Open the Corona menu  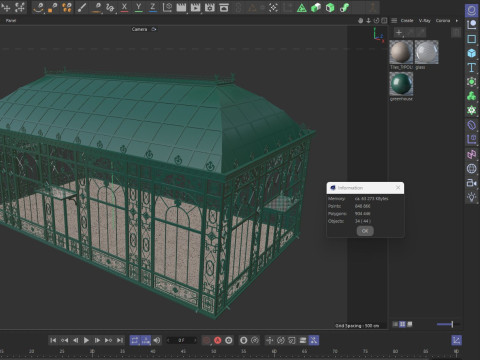click(443, 21)
